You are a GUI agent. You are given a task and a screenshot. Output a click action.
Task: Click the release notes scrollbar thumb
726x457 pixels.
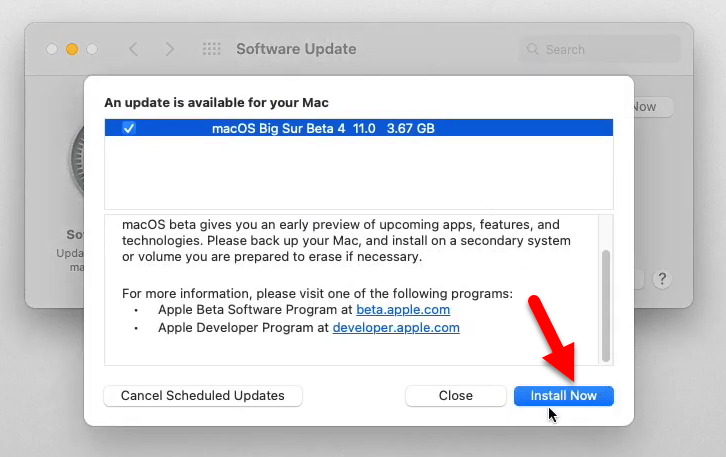(x=606, y=306)
